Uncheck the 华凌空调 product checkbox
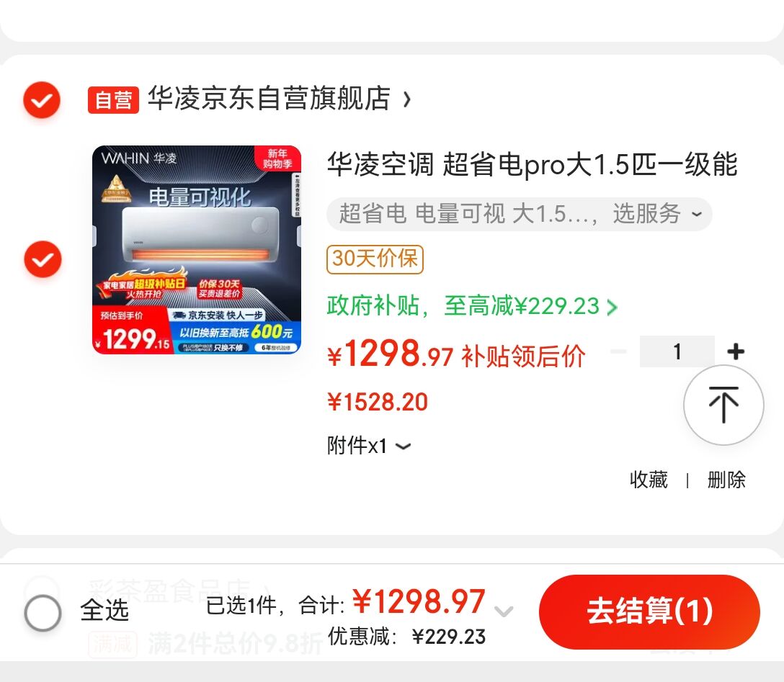Viewport: 784px width, 682px height. pos(43,259)
